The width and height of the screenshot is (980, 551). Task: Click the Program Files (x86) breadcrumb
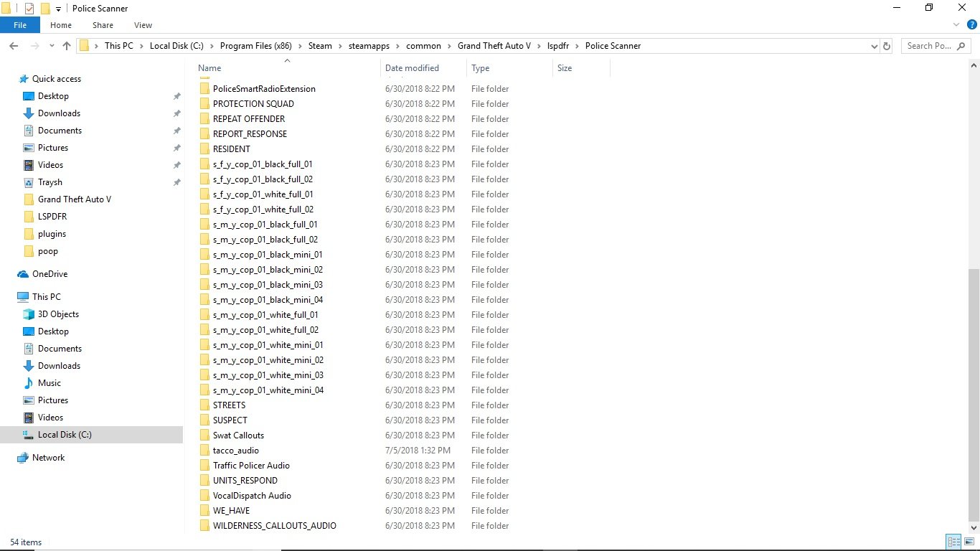tap(256, 46)
